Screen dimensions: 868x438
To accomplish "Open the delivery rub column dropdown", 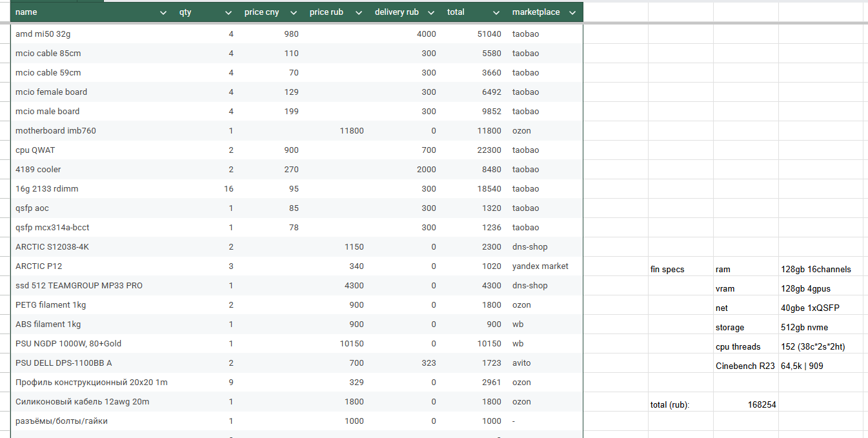I will point(431,13).
